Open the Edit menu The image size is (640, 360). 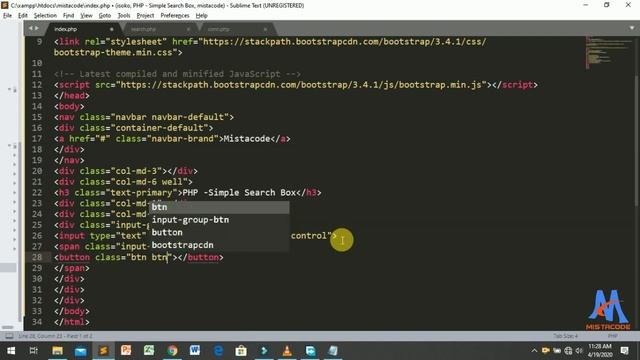tap(23, 16)
